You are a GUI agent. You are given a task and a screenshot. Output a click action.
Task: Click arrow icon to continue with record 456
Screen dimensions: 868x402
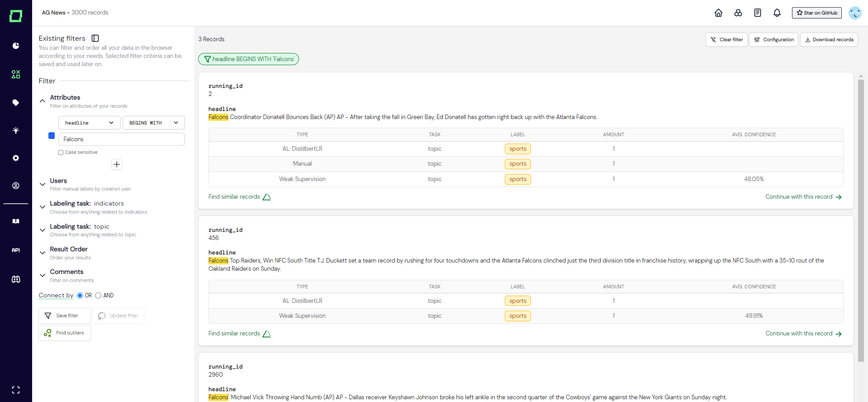839,334
